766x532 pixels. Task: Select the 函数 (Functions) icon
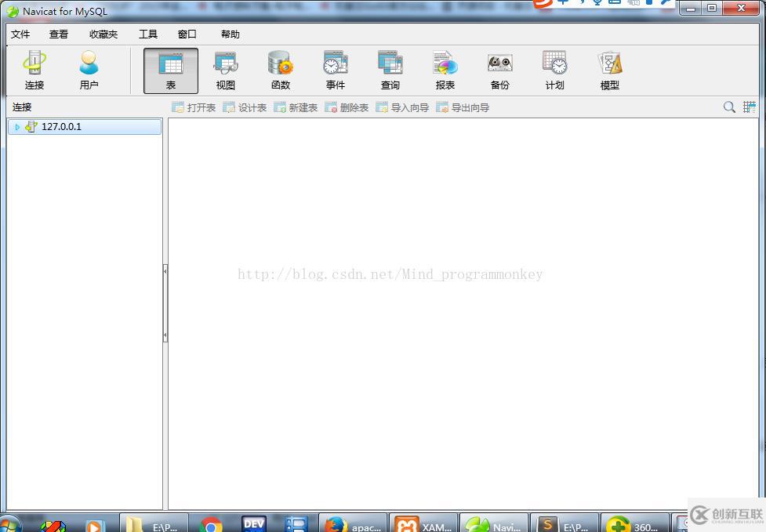click(280, 69)
